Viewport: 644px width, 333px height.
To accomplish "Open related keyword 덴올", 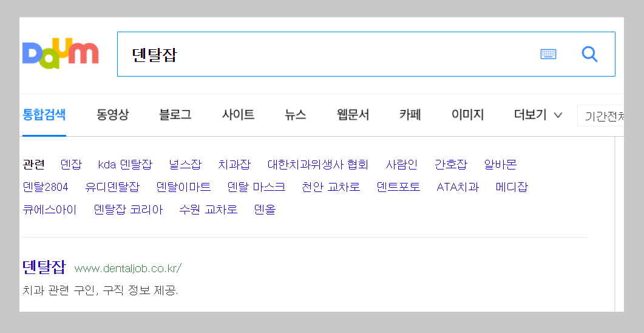I will point(265,210).
